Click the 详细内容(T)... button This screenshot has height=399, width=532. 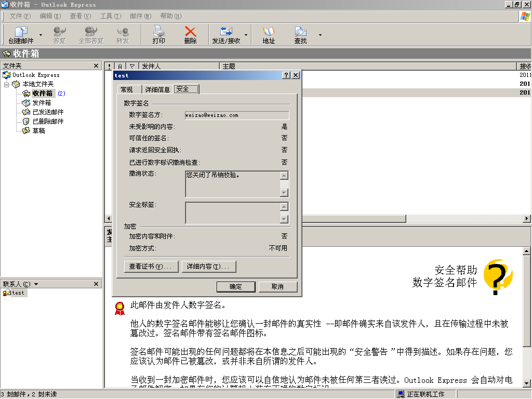pyautogui.click(x=209, y=267)
